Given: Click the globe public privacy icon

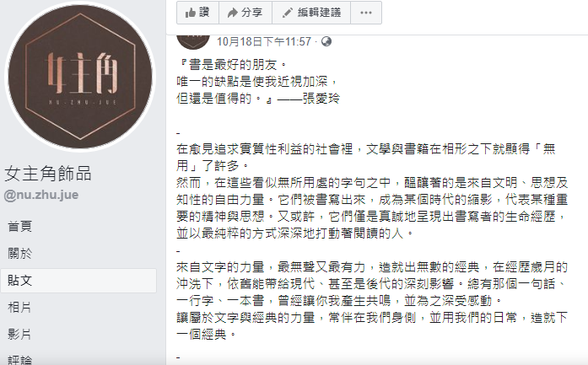Looking at the screenshot, I should click(326, 41).
